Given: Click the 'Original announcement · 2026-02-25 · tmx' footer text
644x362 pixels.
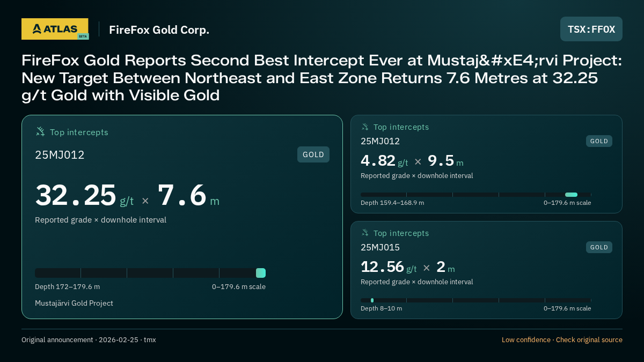Looking at the screenshot, I should pyautogui.click(x=89, y=339).
